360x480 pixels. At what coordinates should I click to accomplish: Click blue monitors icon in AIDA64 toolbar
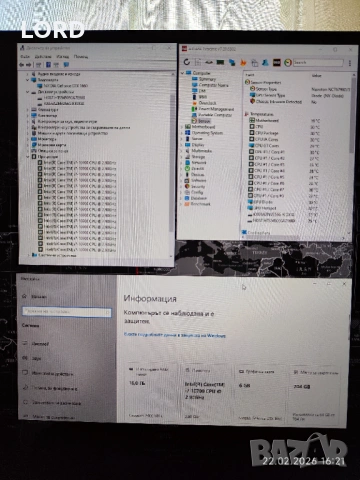point(232,62)
